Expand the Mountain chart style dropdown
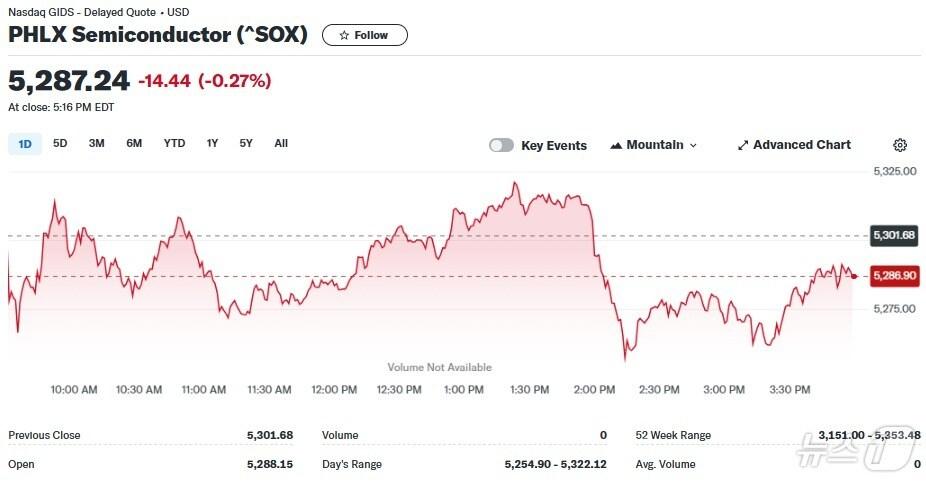This screenshot has height=483, width=926. pyautogui.click(x=693, y=145)
